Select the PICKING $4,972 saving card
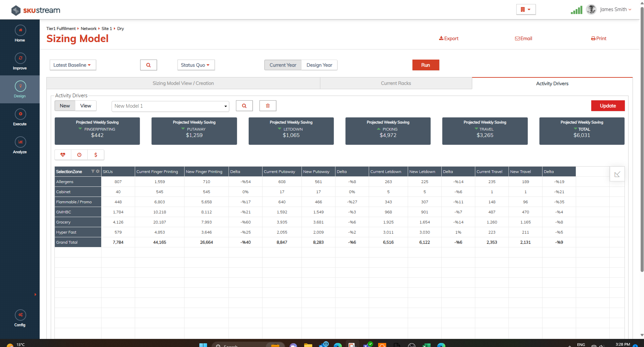Viewport: 644px width, 347px height. 388,131
